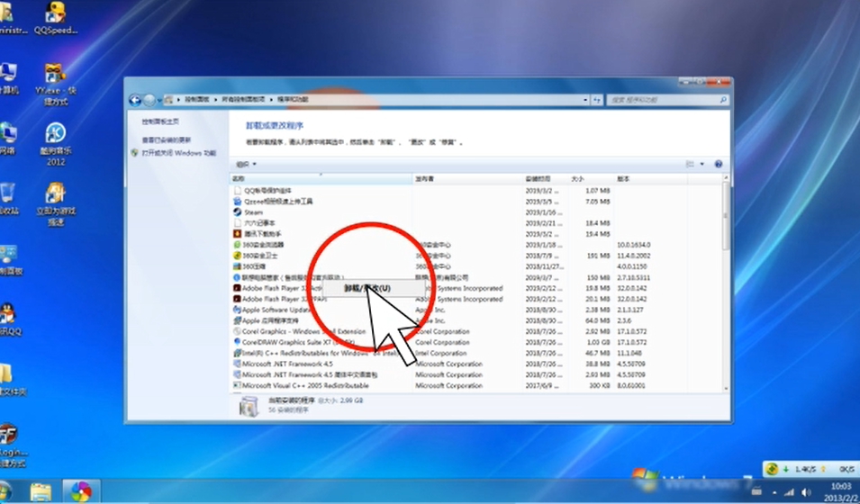Open 打开或关闭 Windows 功能 link

(x=179, y=153)
